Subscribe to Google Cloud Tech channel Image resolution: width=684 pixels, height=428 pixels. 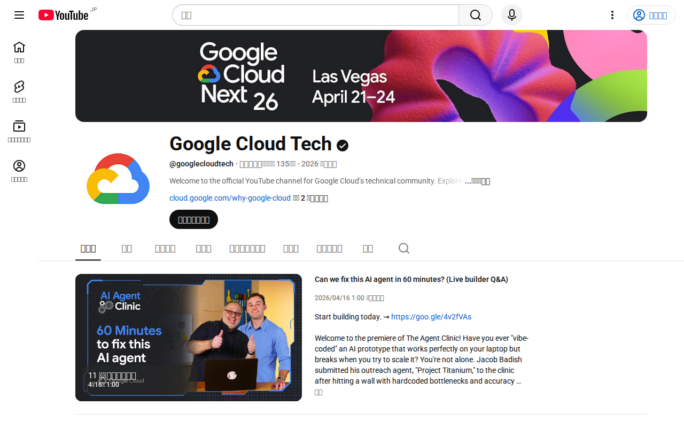[193, 220]
